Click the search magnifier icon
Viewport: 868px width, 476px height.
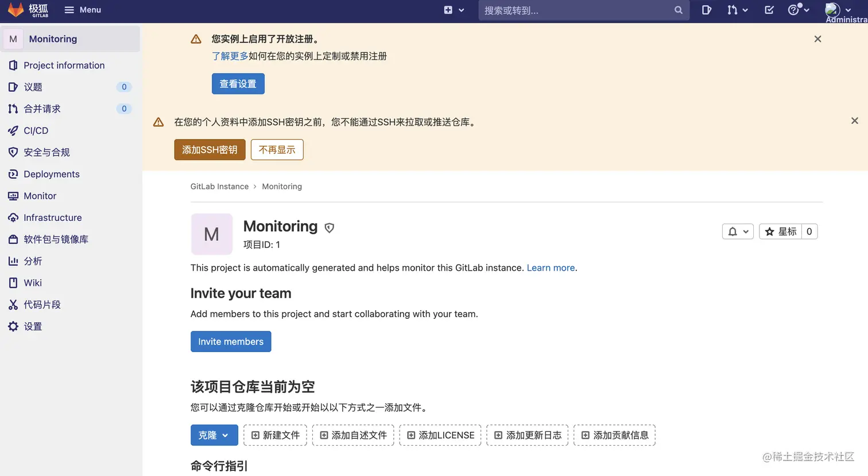click(678, 10)
